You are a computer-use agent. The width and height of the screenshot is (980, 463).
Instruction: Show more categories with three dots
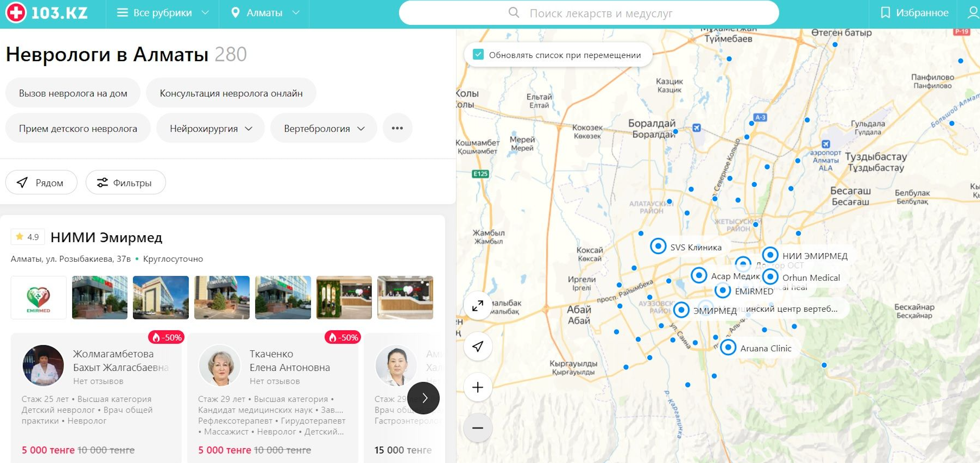(397, 128)
